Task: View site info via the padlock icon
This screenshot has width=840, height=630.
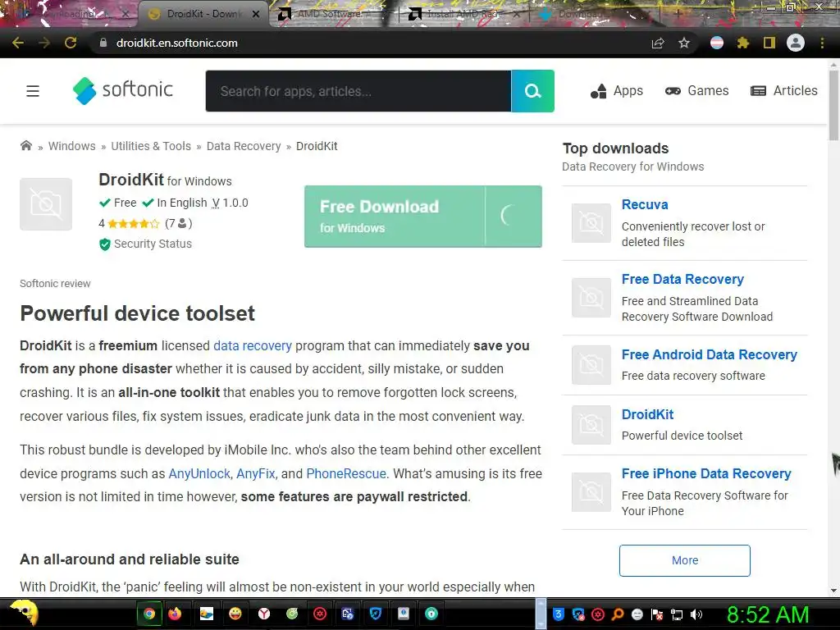Action: coord(103,43)
